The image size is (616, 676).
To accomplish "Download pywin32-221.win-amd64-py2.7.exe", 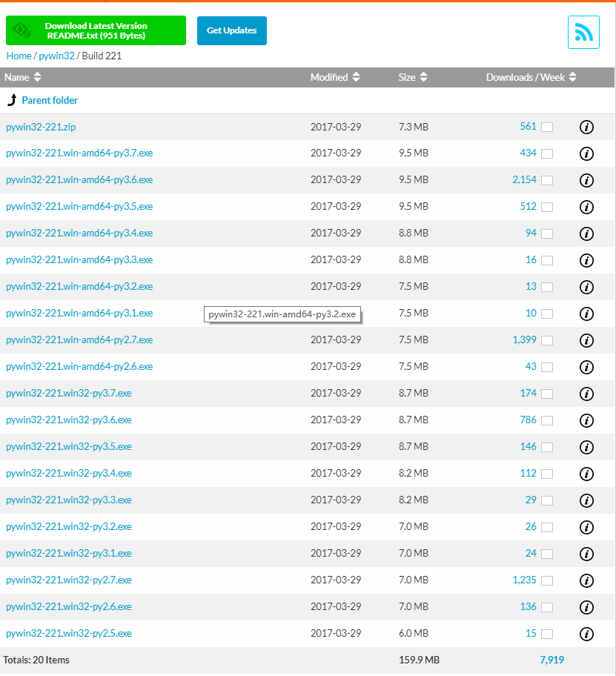I will tap(79, 339).
